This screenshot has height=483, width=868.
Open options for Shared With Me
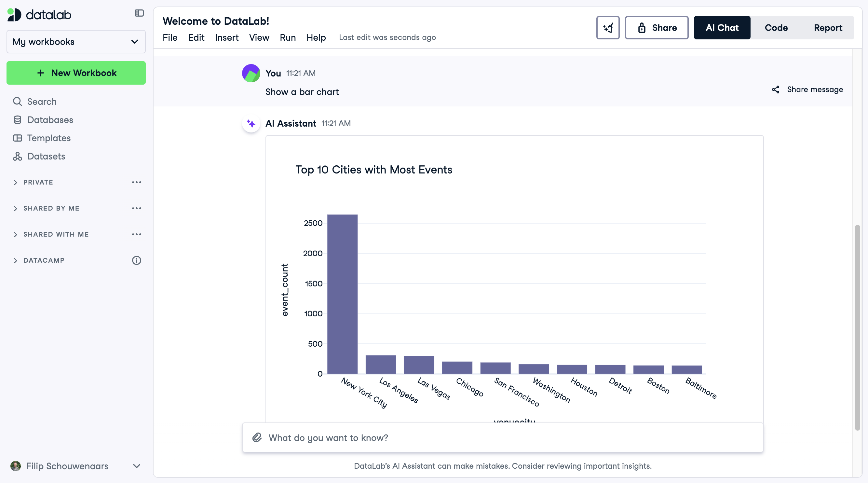pos(136,234)
